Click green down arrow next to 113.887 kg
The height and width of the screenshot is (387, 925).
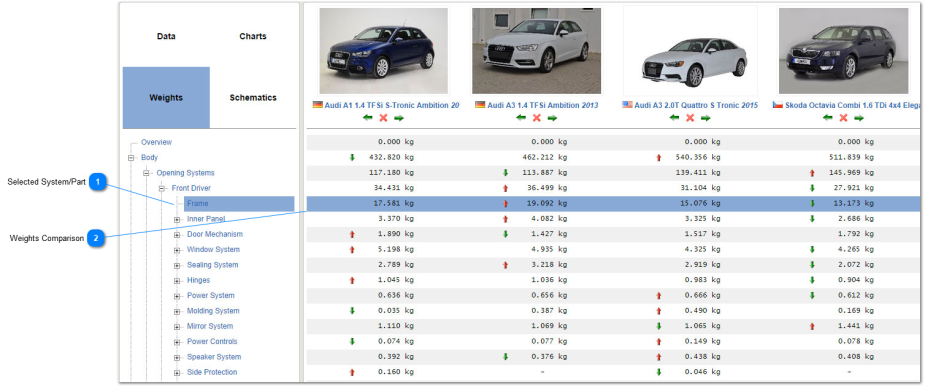[506, 173]
